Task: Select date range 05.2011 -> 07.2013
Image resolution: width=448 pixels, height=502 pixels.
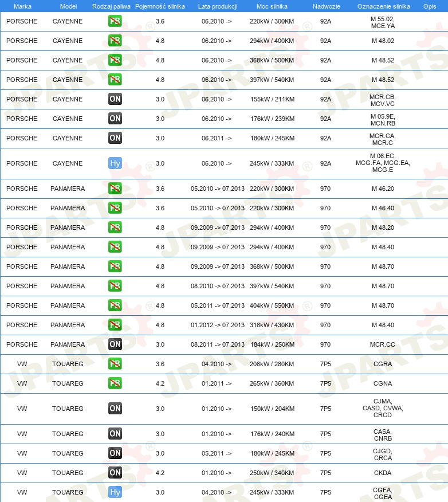Action: (218, 305)
